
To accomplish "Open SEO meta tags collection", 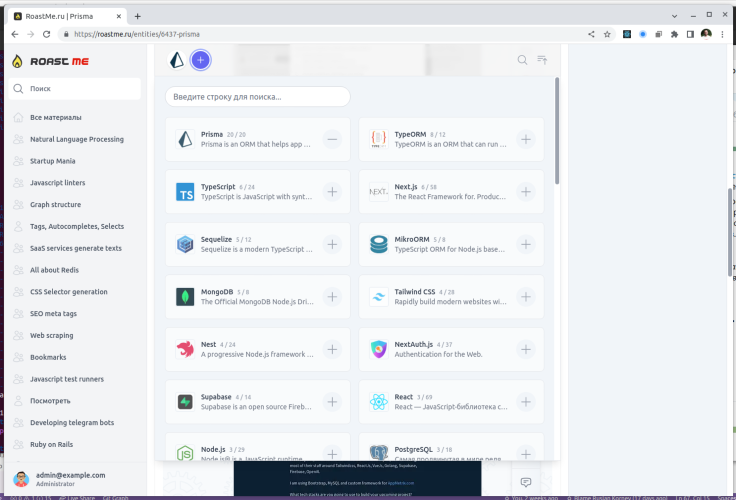I will click(54, 314).
